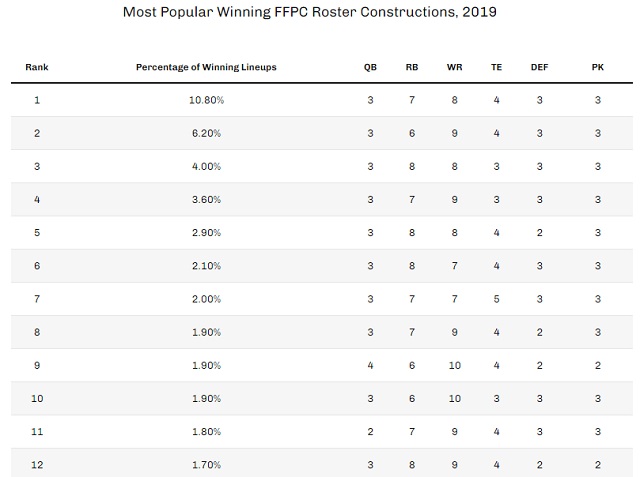Select the 1.70% percentage cell
The height and width of the screenshot is (477, 640).
point(206,465)
